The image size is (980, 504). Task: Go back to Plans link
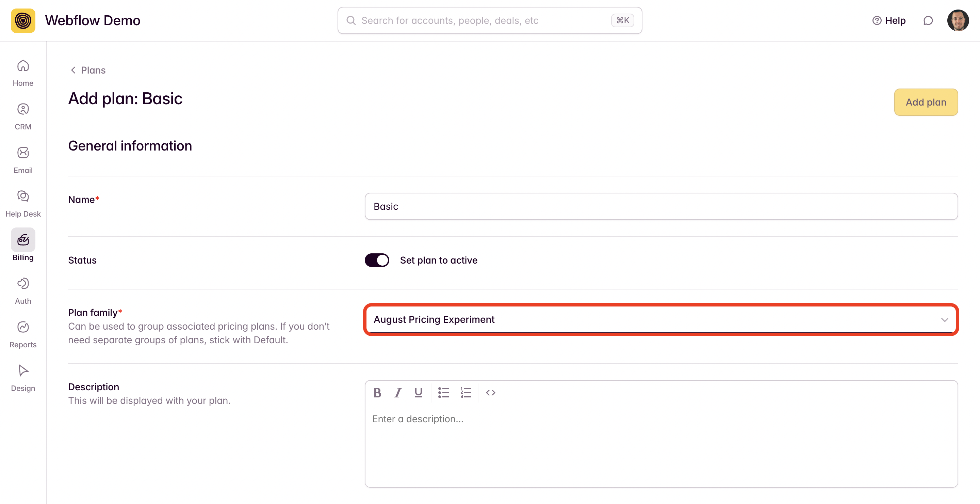(x=88, y=70)
